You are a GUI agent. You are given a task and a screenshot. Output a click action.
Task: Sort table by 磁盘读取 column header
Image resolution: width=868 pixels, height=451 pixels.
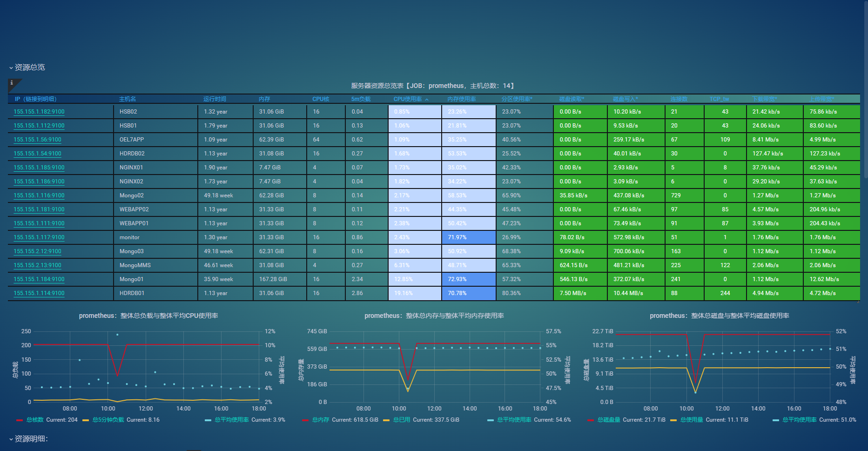point(572,99)
